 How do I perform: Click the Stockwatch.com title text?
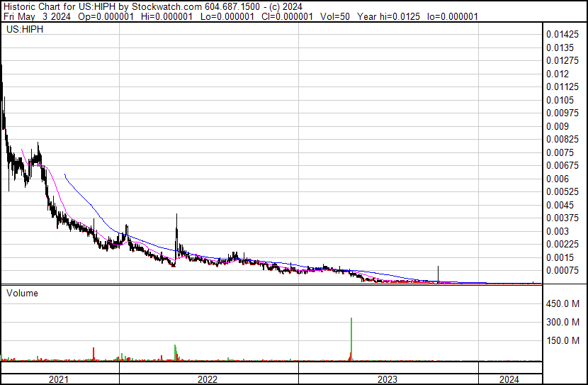pos(166,7)
